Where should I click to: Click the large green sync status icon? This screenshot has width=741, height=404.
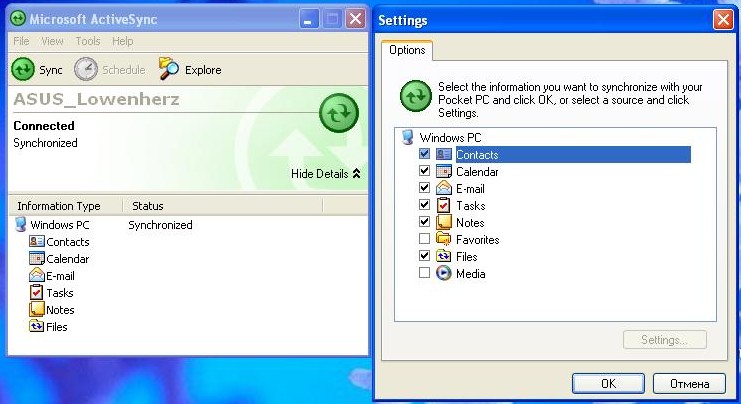(338, 113)
